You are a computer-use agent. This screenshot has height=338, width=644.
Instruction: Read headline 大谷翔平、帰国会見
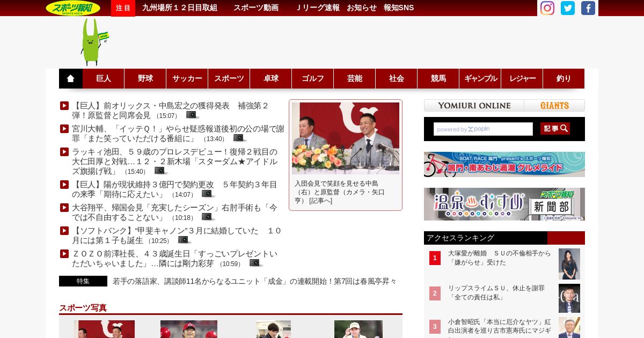point(175,212)
